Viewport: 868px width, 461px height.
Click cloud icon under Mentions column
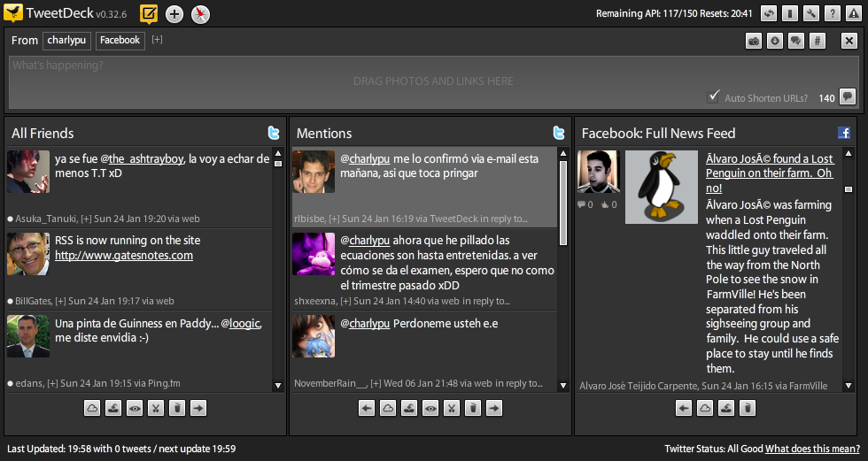tap(388, 408)
